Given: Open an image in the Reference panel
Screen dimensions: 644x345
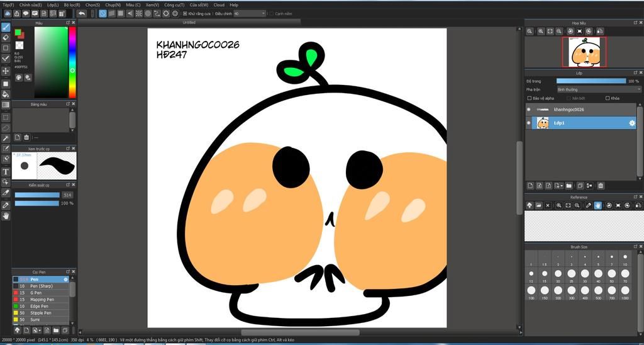Looking at the screenshot, I should pos(538,205).
